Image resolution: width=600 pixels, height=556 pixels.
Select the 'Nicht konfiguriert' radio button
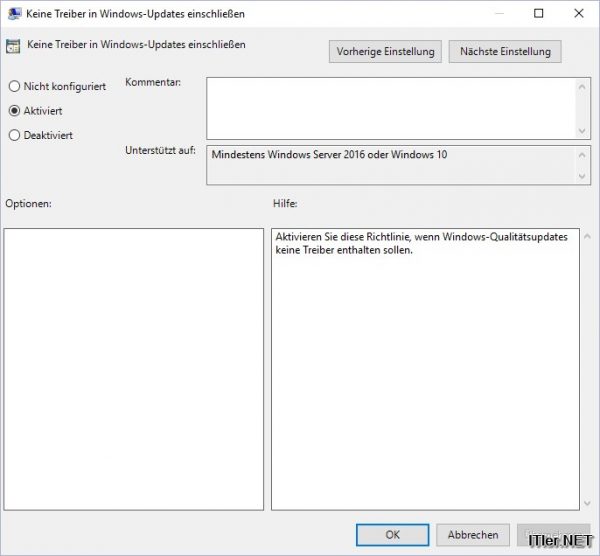[x=14, y=87]
